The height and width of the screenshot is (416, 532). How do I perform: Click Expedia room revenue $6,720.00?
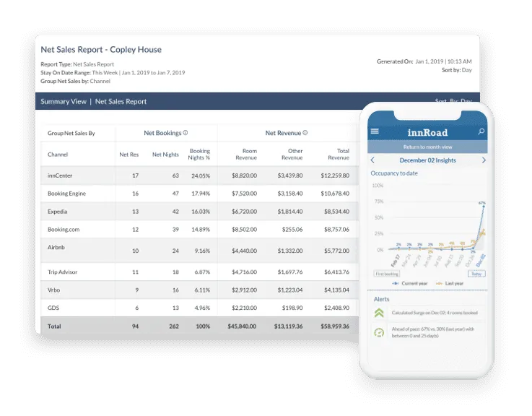click(244, 212)
